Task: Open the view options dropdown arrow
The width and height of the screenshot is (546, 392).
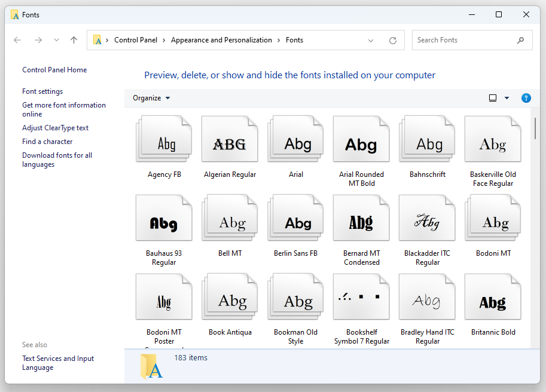Action: click(x=507, y=98)
